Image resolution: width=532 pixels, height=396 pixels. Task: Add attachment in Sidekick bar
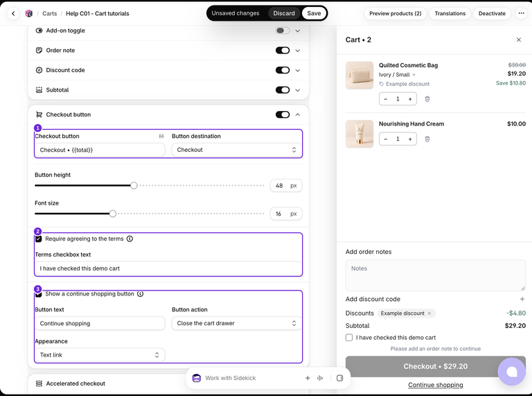coord(308,378)
